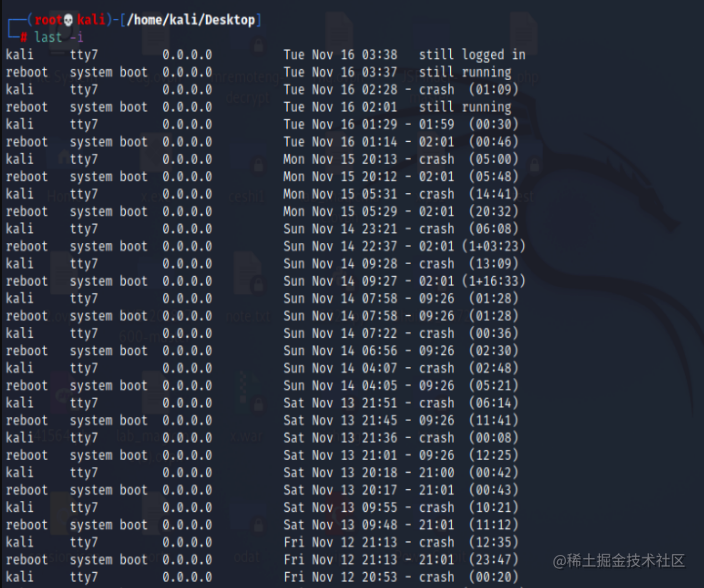This screenshot has height=588, width=704.
Task: Click the "Sun Nov 14 07:22" timestamp
Action: (x=340, y=333)
